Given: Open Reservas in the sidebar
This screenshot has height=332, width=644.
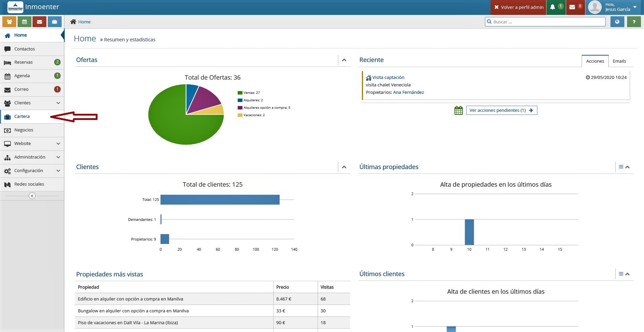Looking at the screenshot, I should 32,62.
